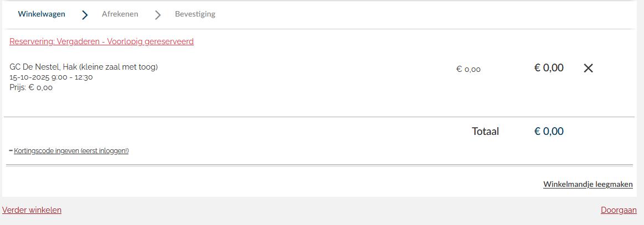Open Kortingscode ingeven discount code link
Screen dimensions: 644x225
[x=71, y=151]
